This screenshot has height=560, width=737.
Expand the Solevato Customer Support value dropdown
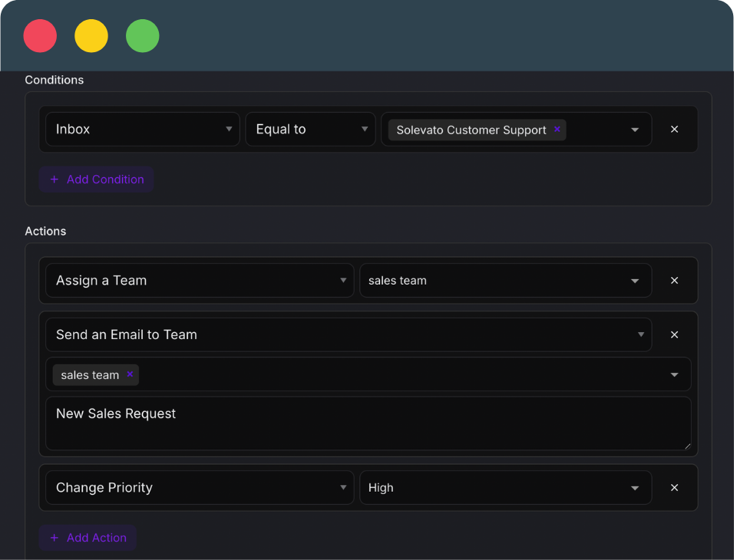(635, 130)
